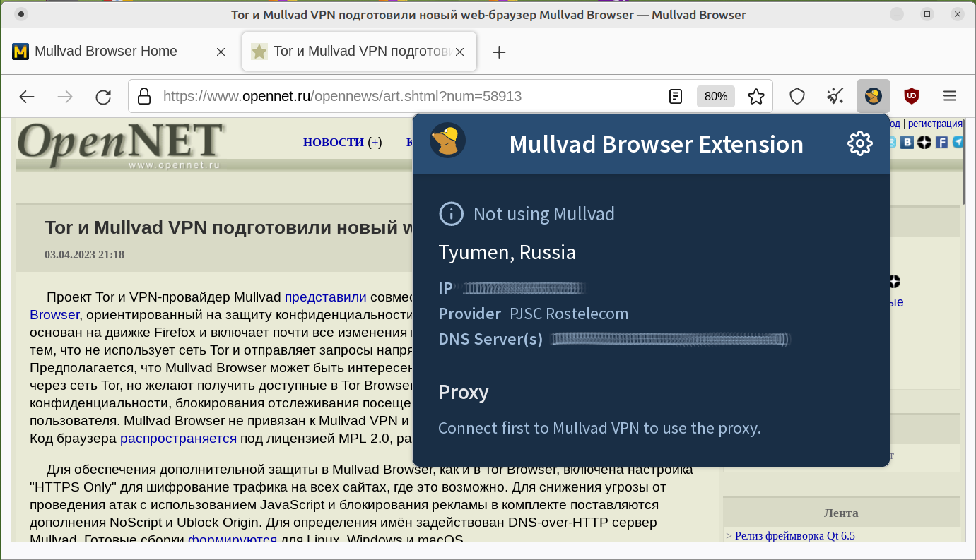976x560 pixels.
Task: Reload the current page
Action: tap(103, 96)
